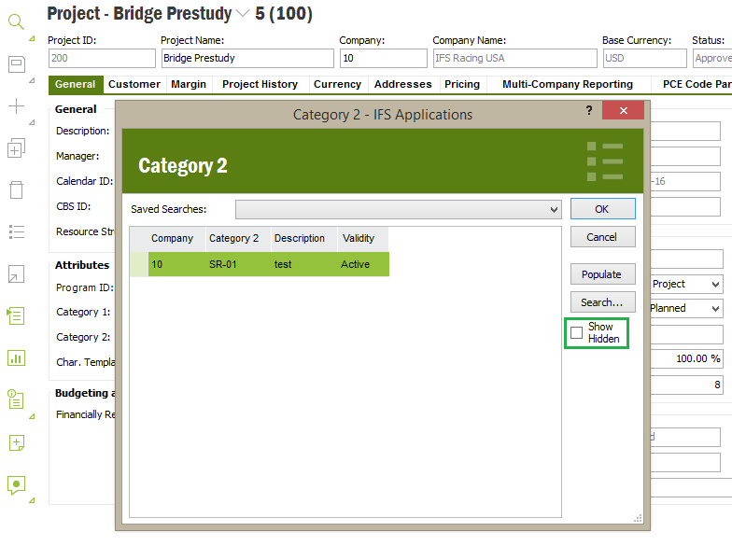Open the Multi-Company Reporting tab
732x560 pixels.
(568, 84)
